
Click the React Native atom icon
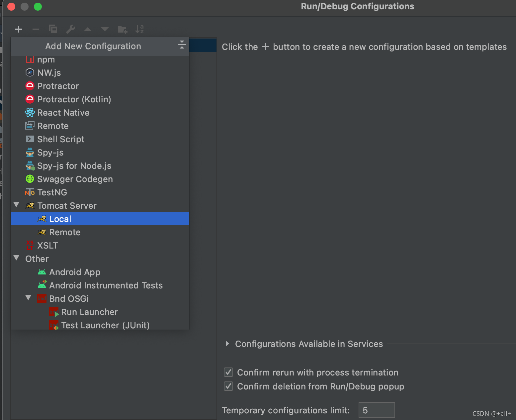pos(30,112)
